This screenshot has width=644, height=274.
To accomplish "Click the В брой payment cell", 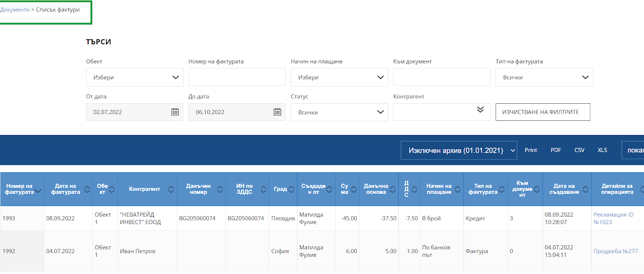I will click(x=442, y=218).
